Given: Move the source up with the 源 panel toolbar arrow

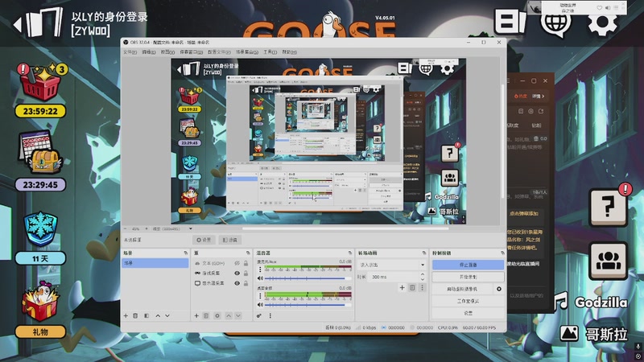Looking at the screenshot, I should pos(229,315).
